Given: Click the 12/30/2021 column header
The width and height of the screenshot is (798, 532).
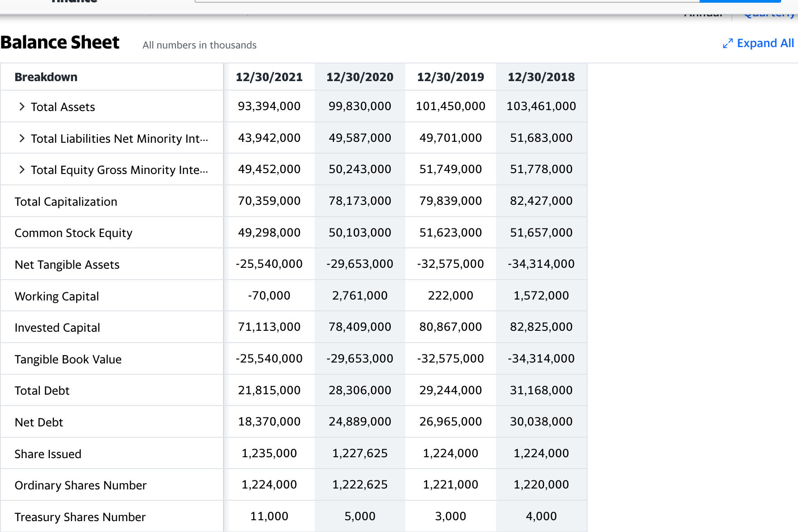Looking at the screenshot, I should click(x=269, y=77).
